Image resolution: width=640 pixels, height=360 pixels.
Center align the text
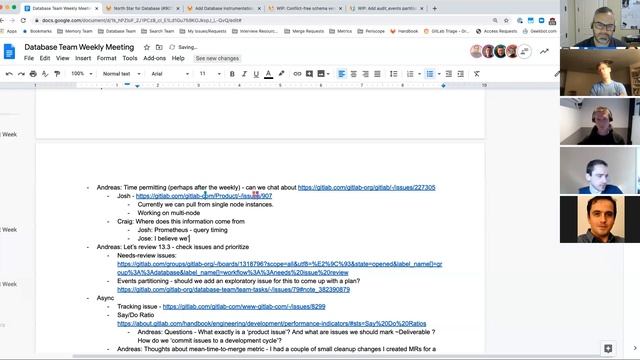tap(353, 74)
